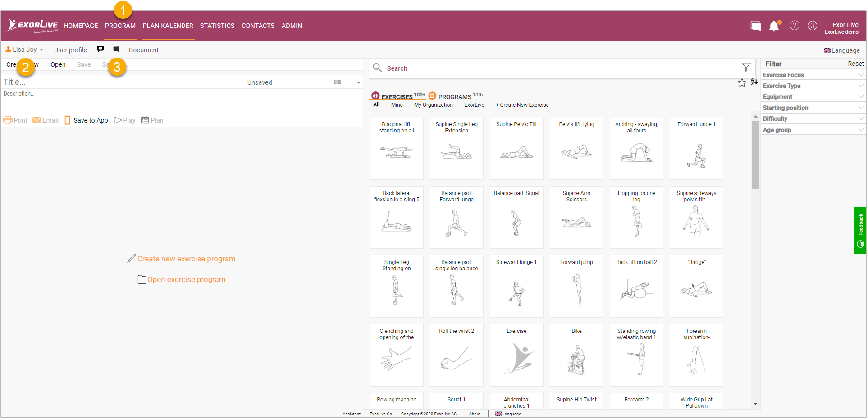Open the dropdown arrow next to Unsaved

[359, 82]
